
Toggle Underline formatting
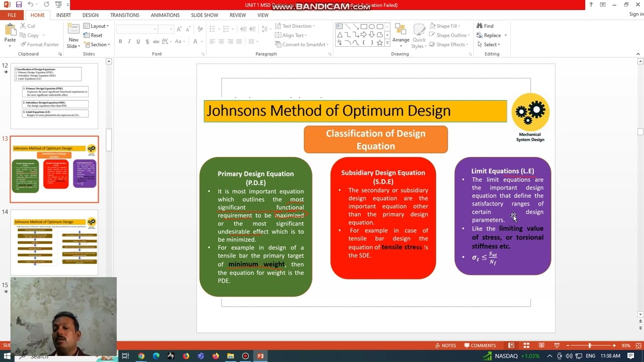(x=138, y=42)
